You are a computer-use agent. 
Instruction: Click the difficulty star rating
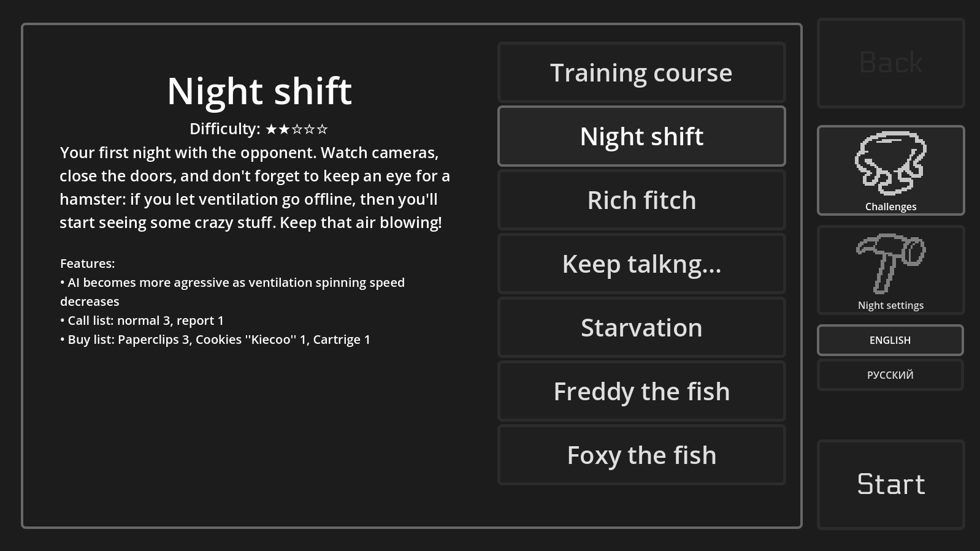[x=297, y=129]
